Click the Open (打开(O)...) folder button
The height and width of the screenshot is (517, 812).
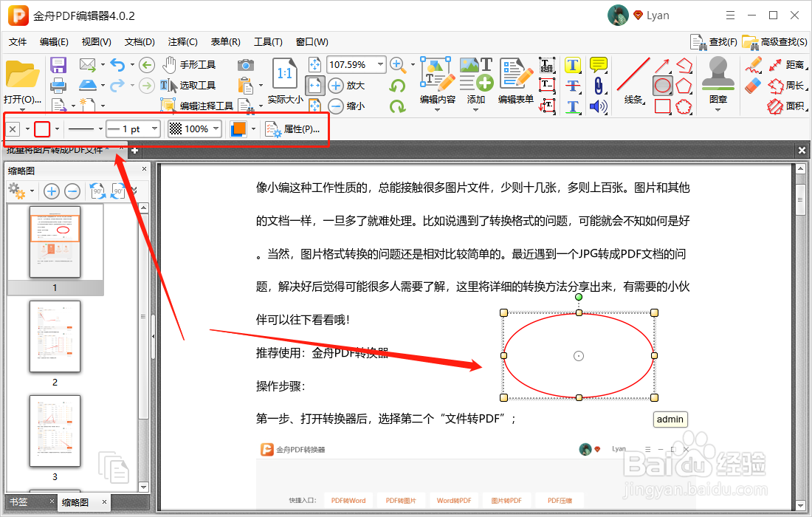22,83
